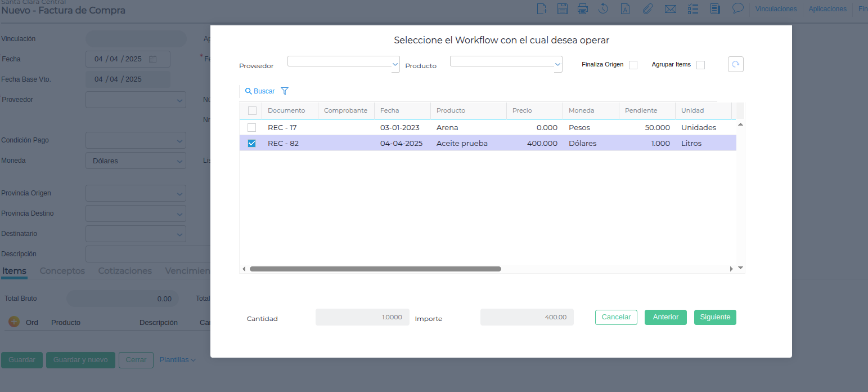Click the refresh icon in the workflow dialog
The height and width of the screenshot is (392, 868).
(x=736, y=64)
